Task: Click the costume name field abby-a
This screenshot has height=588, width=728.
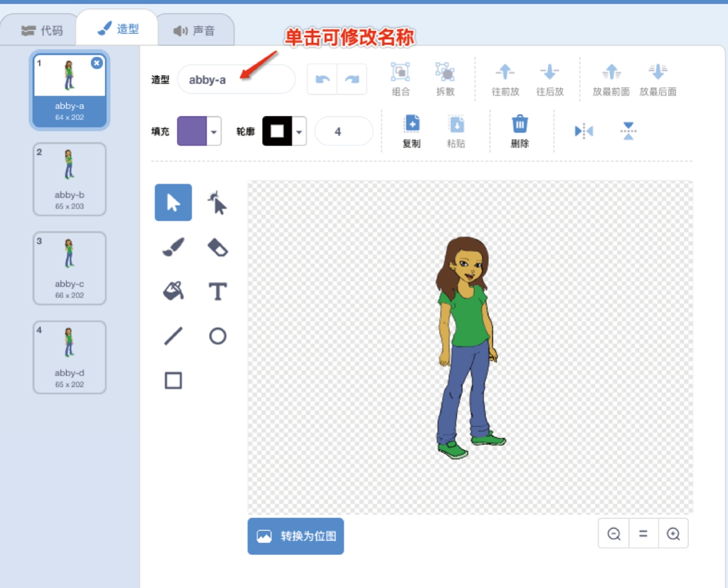Action: [x=237, y=79]
